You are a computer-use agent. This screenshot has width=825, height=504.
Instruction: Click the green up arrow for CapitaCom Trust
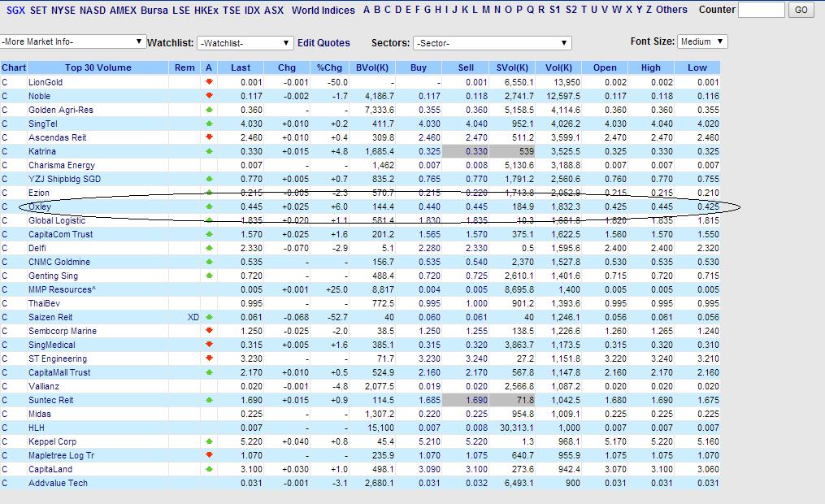[x=209, y=233]
